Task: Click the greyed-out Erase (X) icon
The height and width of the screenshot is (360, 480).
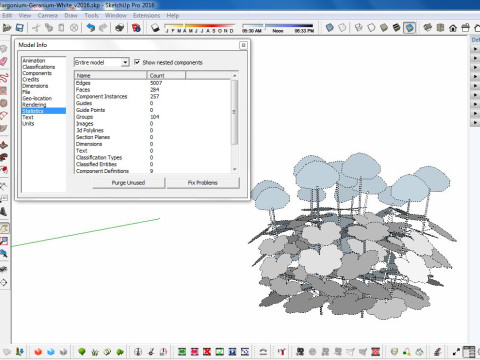Action: [x=74, y=28]
